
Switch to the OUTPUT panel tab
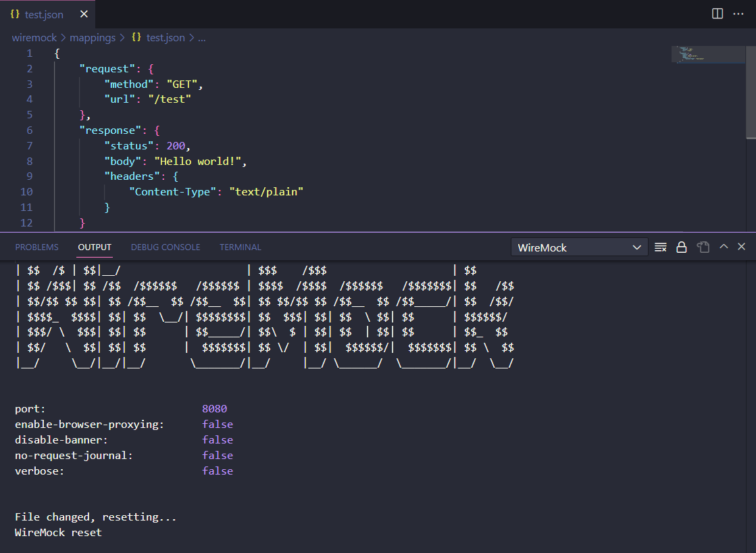tap(95, 247)
